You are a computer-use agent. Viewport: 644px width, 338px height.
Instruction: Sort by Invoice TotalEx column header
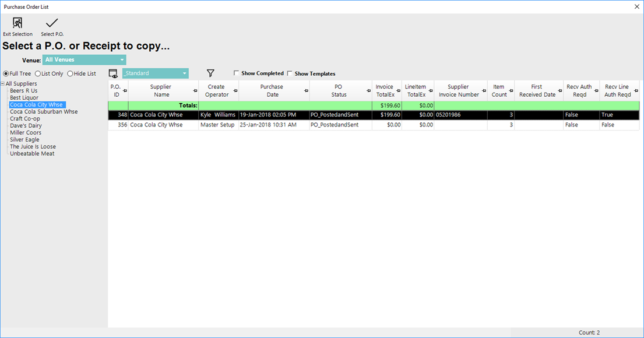384,91
